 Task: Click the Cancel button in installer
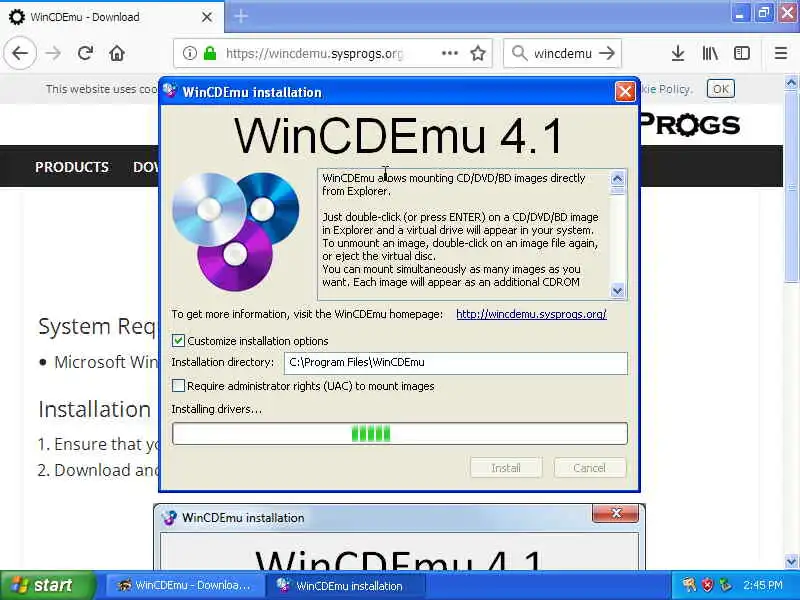pyautogui.click(x=589, y=468)
